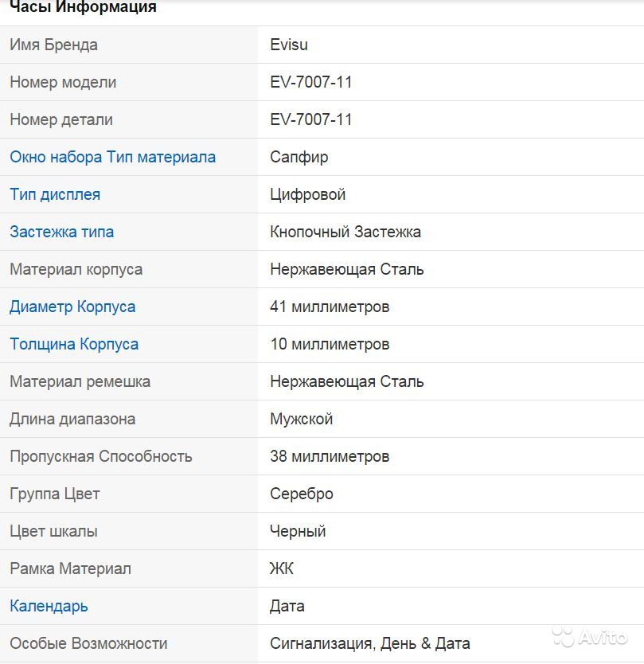Click the '38 миллиметров' value
Viewport: 644px width, 664px height.
[x=330, y=456]
